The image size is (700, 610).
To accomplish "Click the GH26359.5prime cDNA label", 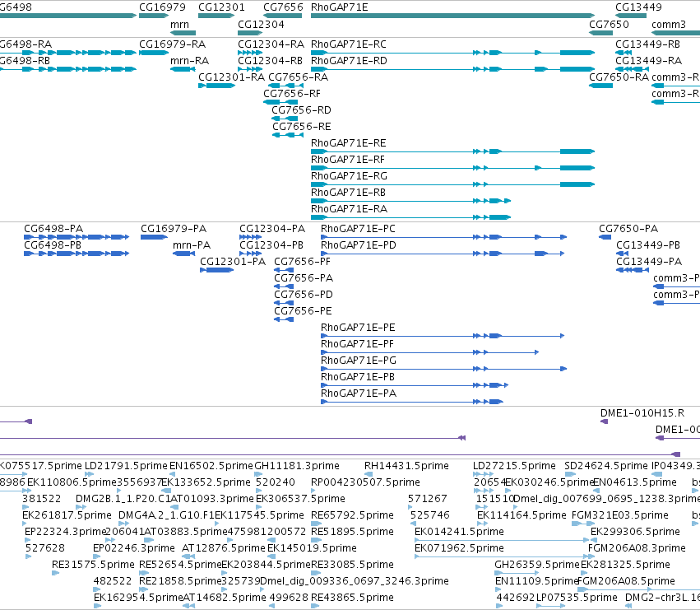I will coord(536,565).
